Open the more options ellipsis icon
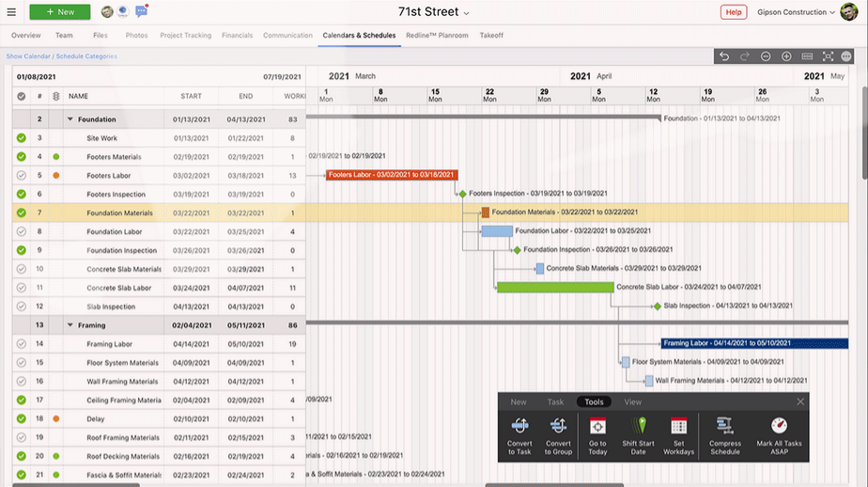This screenshot has height=487, width=868. coord(845,56)
